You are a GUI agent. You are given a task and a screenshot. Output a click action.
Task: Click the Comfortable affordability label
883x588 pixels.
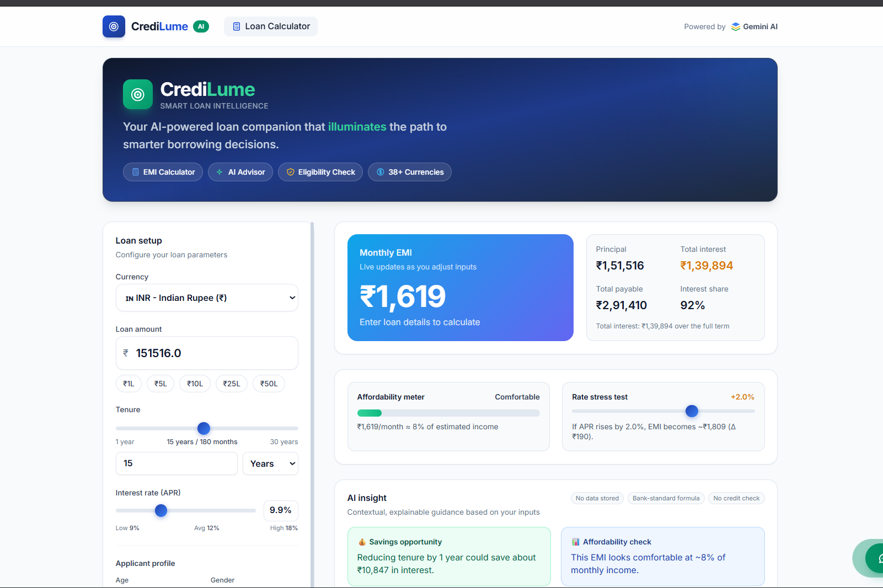517,397
